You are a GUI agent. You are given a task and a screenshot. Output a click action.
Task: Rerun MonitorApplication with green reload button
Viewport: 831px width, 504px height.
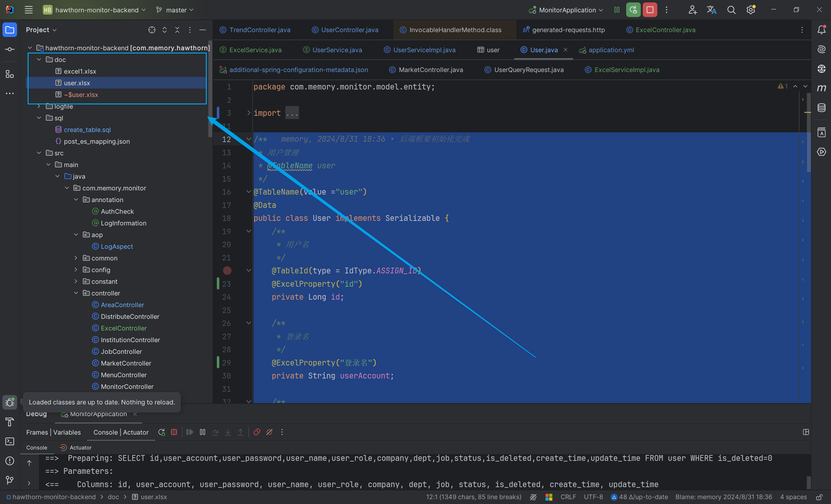tap(633, 10)
